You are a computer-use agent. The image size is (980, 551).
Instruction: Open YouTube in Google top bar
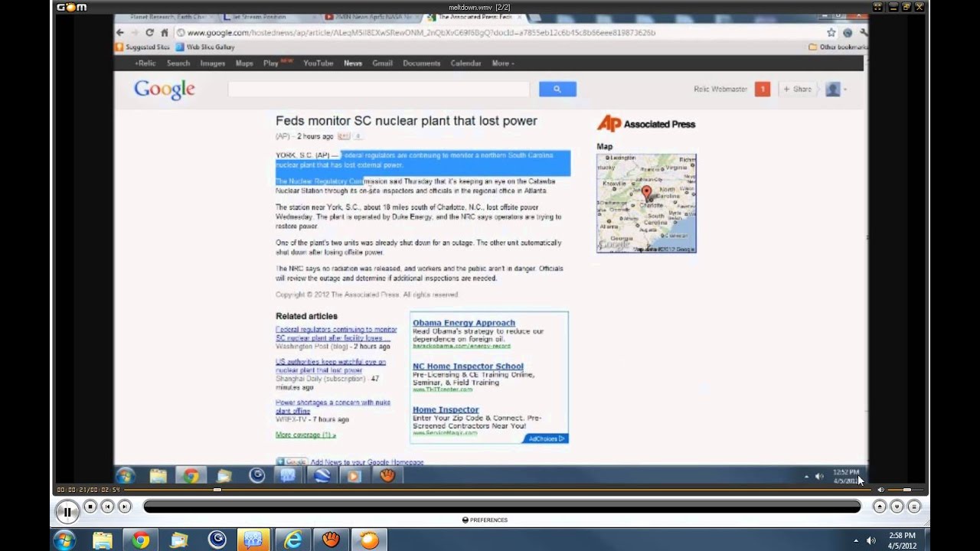click(x=318, y=64)
